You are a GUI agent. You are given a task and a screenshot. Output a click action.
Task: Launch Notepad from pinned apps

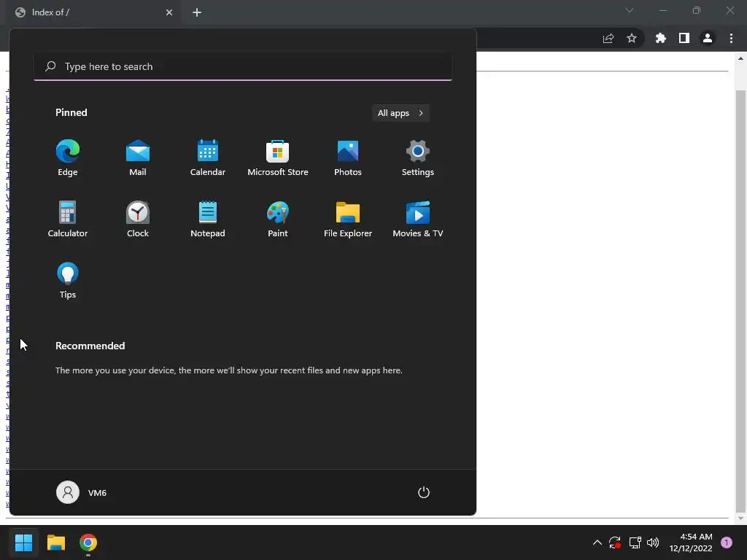(x=208, y=219)
